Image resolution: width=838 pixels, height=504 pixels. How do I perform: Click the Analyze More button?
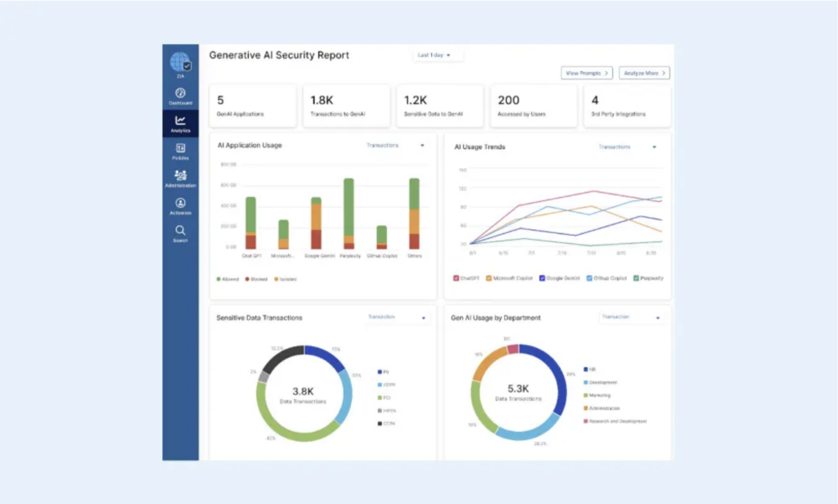644,73
